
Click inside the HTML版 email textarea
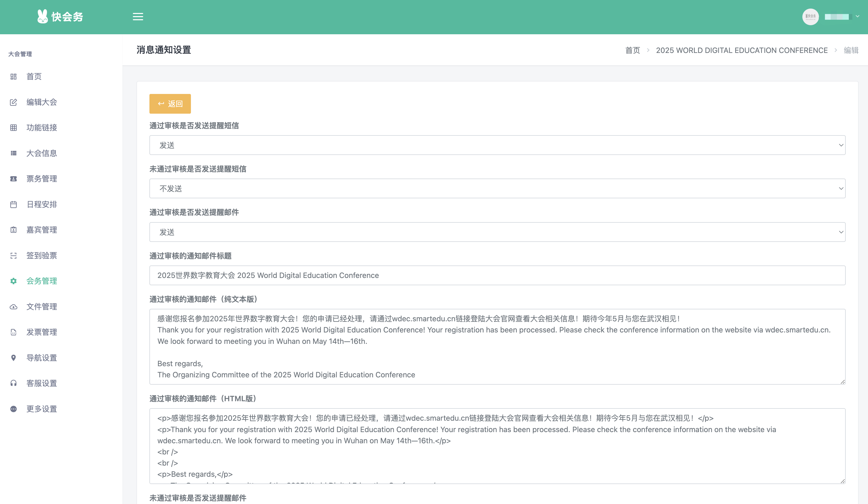pos(497,446)
